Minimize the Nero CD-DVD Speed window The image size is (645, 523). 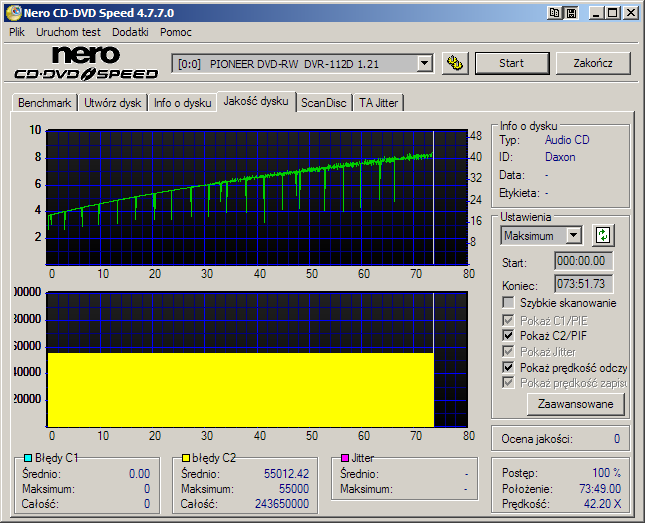click(x=596, y=13)
